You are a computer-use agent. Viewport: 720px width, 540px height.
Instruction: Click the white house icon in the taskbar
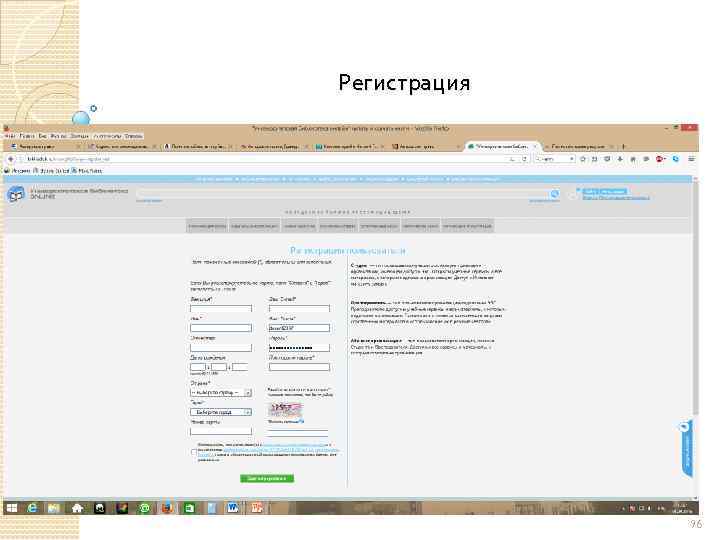pyautogui.click(x=77, y=508)
